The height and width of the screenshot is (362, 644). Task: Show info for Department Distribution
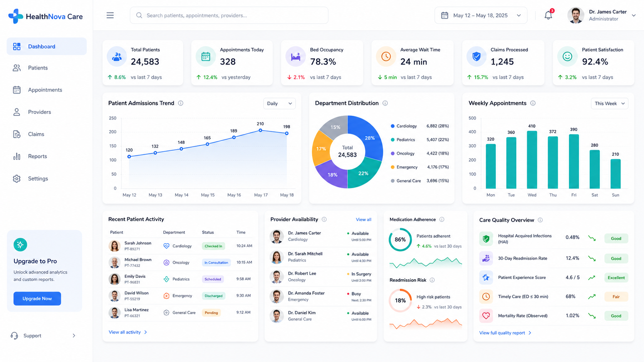coord(385,103)
